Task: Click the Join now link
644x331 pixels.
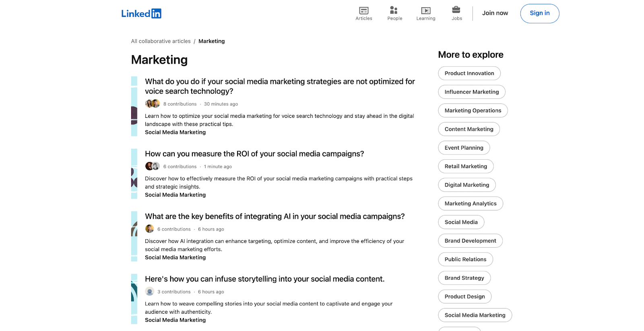Action: [495, 13]
